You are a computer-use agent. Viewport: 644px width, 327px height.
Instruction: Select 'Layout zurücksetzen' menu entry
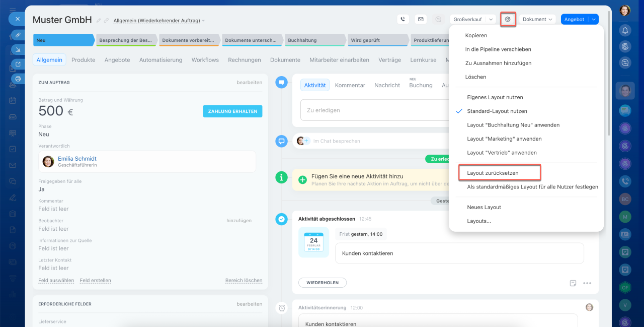(x=493, y=173)
